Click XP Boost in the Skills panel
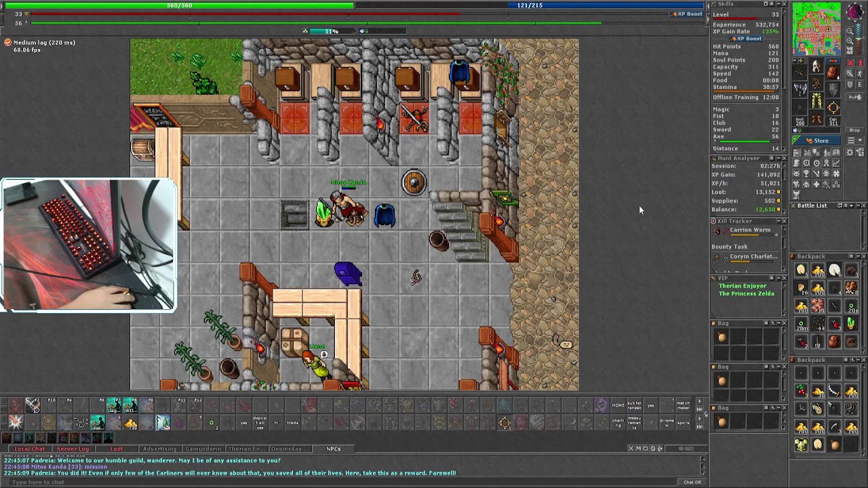Viewport: 868px width, 488px height. tap(747, 39)
